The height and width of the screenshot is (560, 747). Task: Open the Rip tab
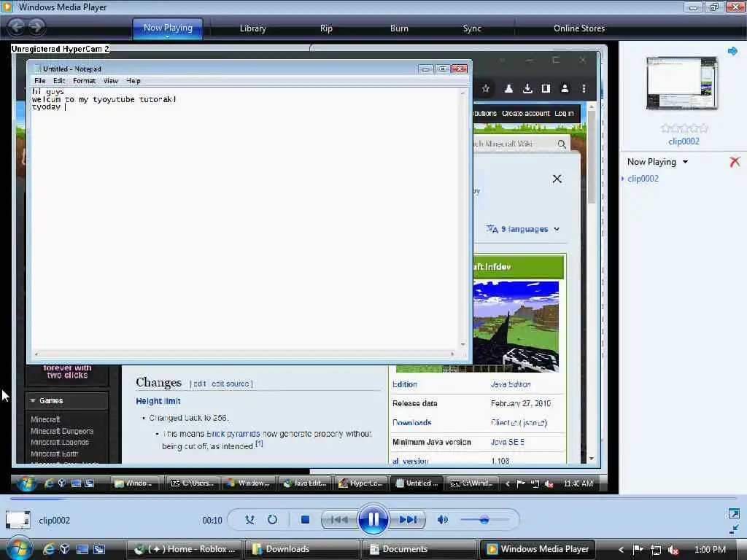(326, 28)
